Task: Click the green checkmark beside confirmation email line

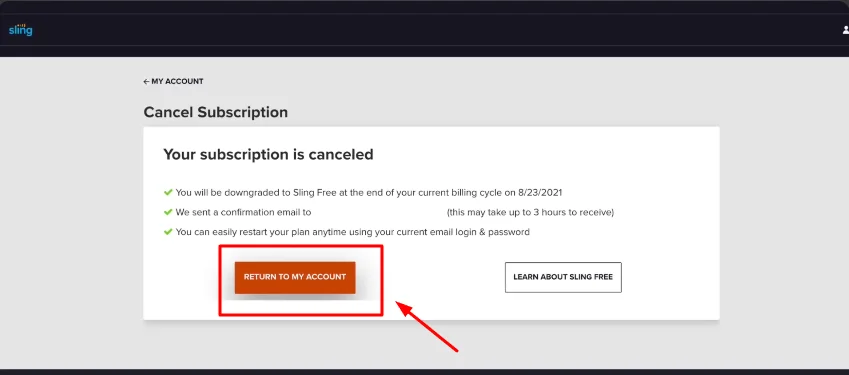Action: (x=168, y=212)
